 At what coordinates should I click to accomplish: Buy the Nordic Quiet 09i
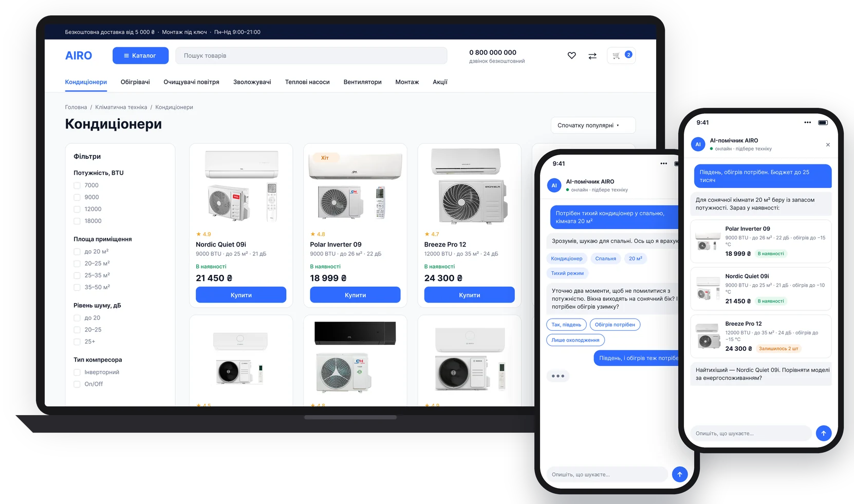point(241,295)
